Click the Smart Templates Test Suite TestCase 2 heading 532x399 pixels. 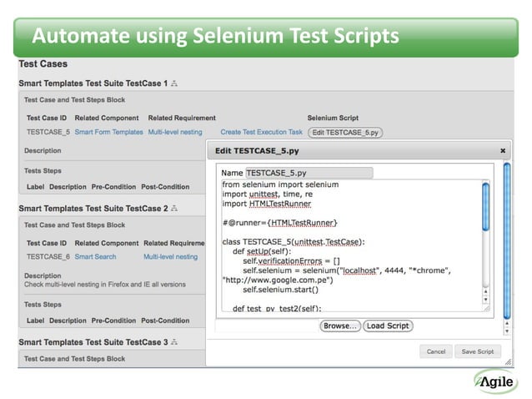[93, 207]
